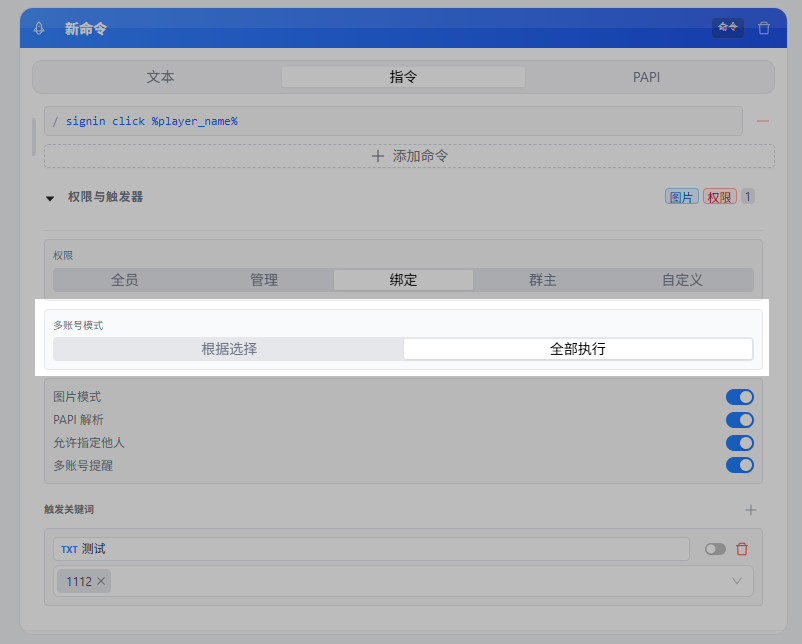
Task: Switch to the PAPI tab
Action: (646, 77)
